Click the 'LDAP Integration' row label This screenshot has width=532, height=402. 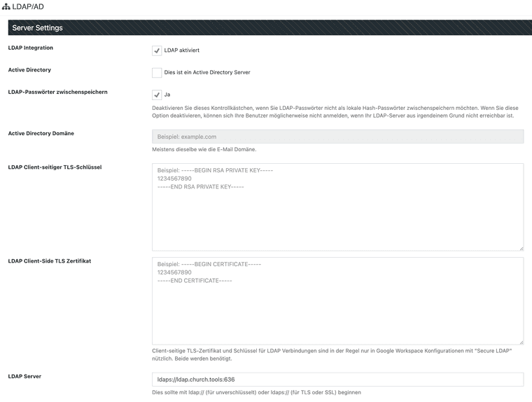pos(30,48)
